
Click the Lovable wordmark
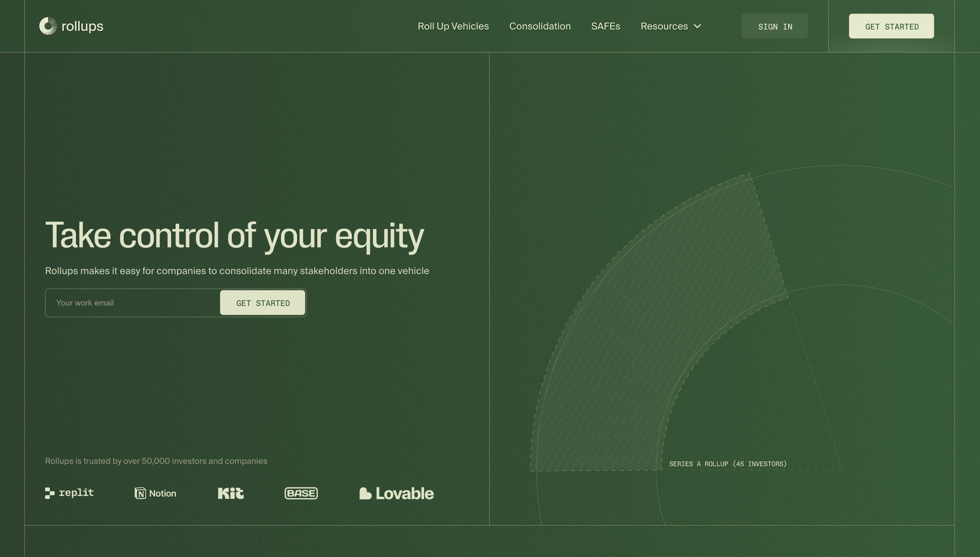coord(405,494)
